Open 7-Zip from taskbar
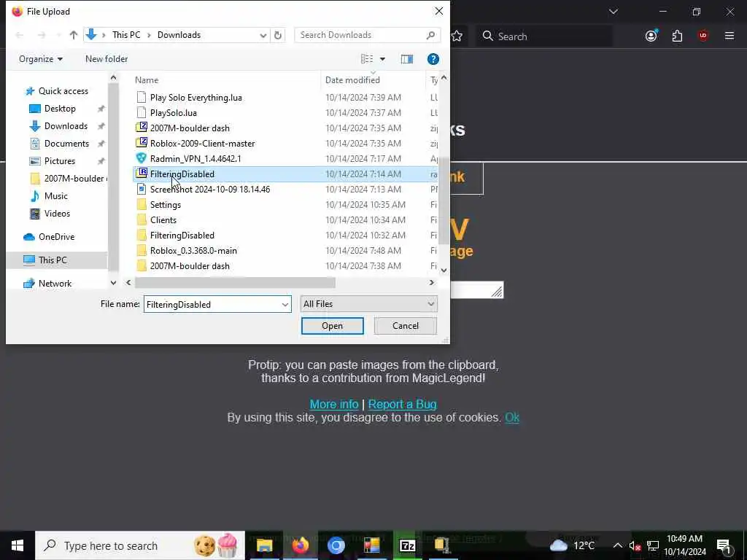This screenshot has height=560, width=747. tap(407, 545)
